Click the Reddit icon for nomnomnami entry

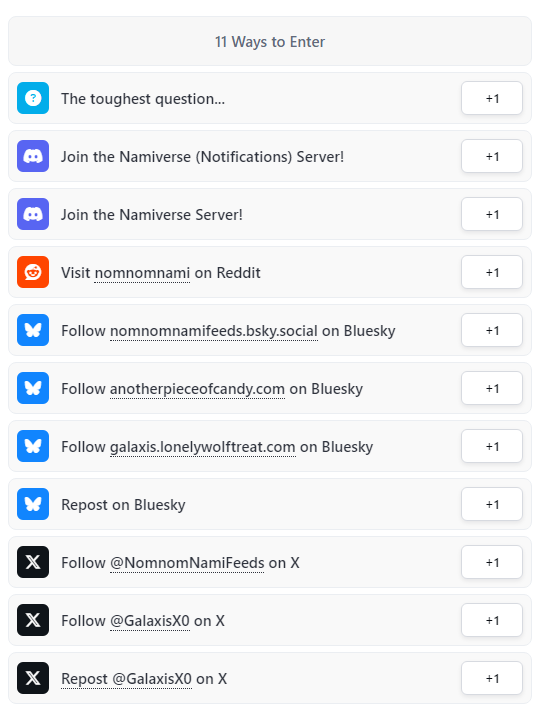(33, 272)
